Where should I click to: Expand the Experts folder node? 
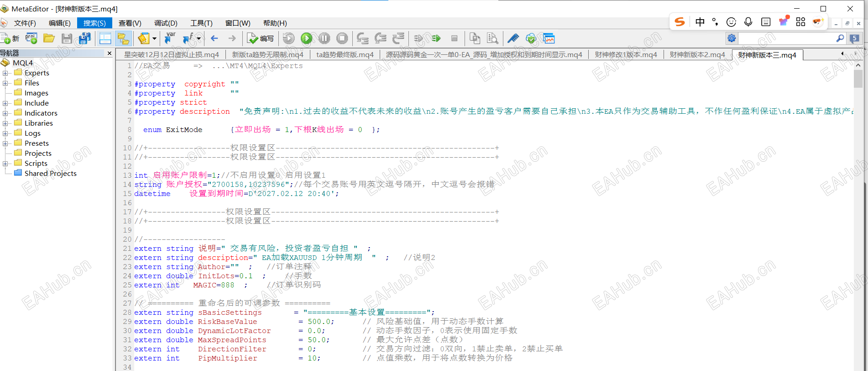point(5,73)
